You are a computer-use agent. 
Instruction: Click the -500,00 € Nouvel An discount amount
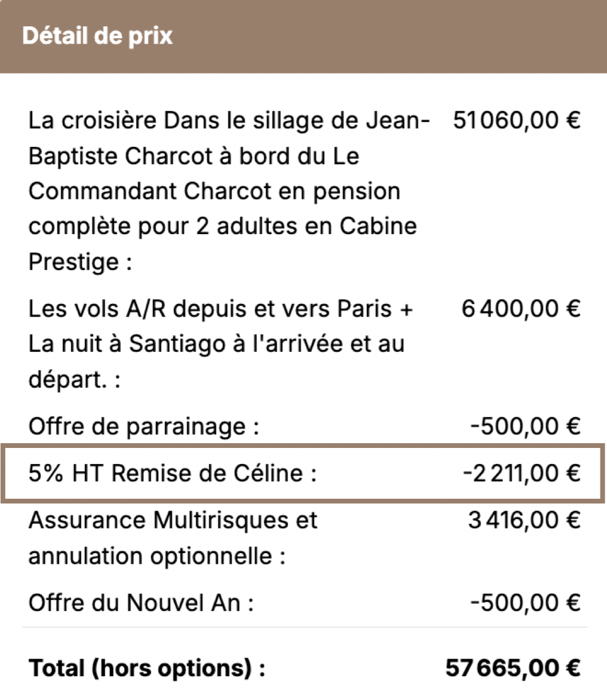[525, 603]
